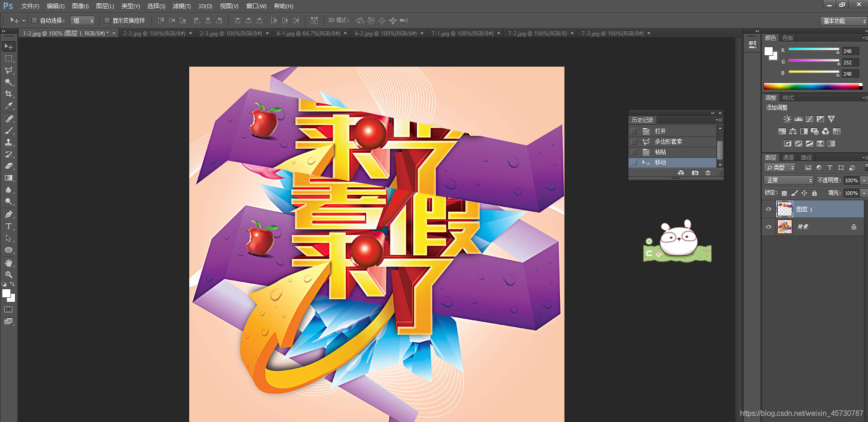Screen dimensions: 868x422
Task: Select the History Brush tool
Action: click(9, 154)
